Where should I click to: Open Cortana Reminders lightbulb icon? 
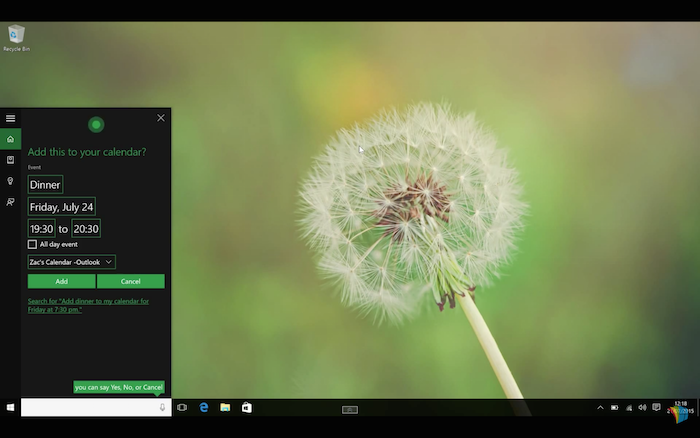(x=10, y=181)
